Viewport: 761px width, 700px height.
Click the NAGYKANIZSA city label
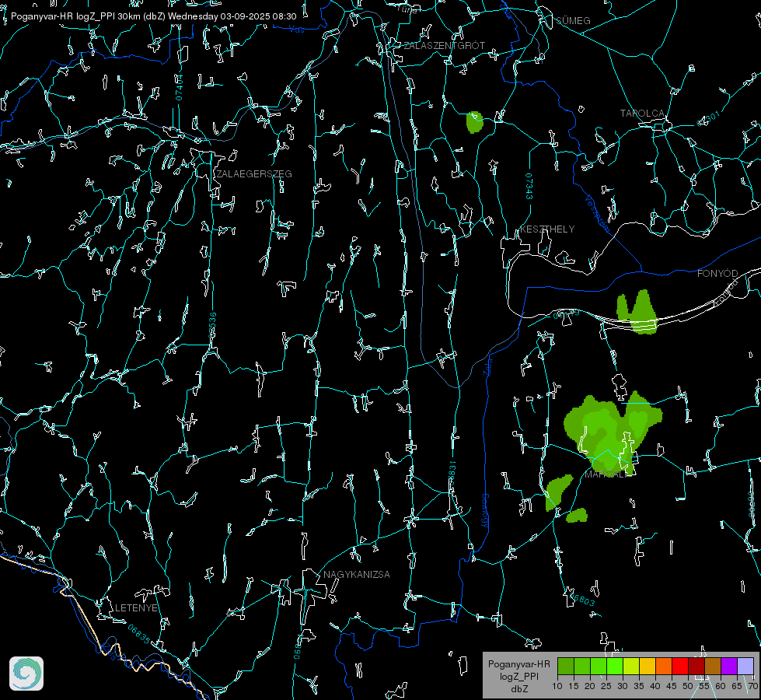(x=357, y=574)
